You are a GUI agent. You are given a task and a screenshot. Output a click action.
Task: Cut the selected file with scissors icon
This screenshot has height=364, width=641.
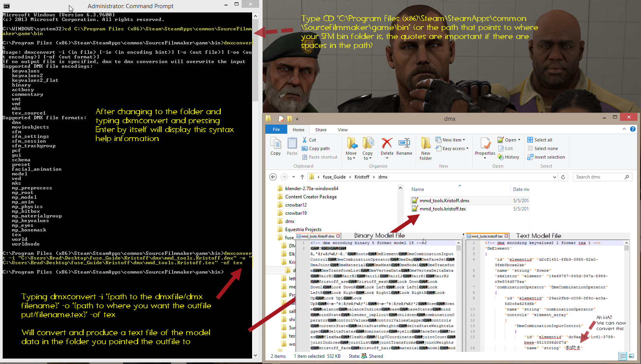point(305,140)
